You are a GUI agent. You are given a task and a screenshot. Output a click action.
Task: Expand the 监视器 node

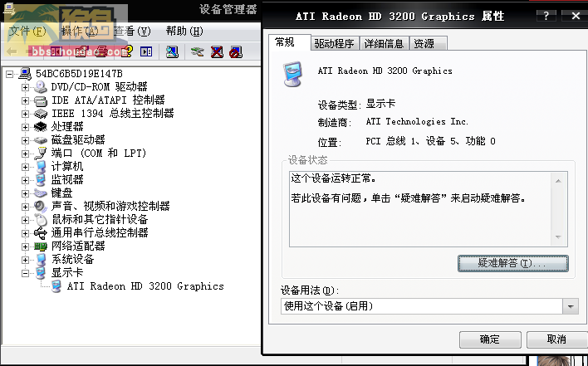[25, 180]
